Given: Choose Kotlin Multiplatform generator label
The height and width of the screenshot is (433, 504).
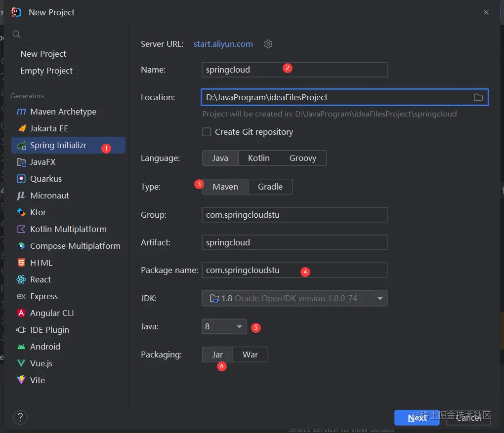Looking at the screenshot, I should point(69,229).
